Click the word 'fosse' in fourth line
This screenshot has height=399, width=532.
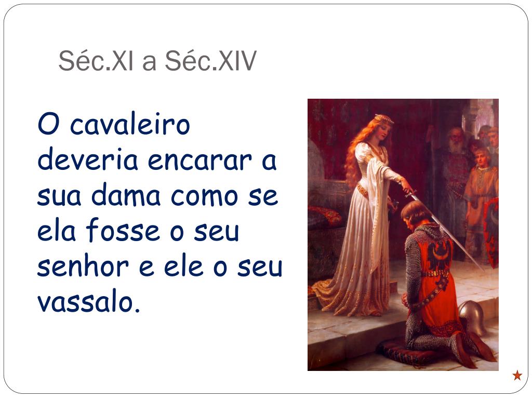pyautogui.click(x=123, y=230)
